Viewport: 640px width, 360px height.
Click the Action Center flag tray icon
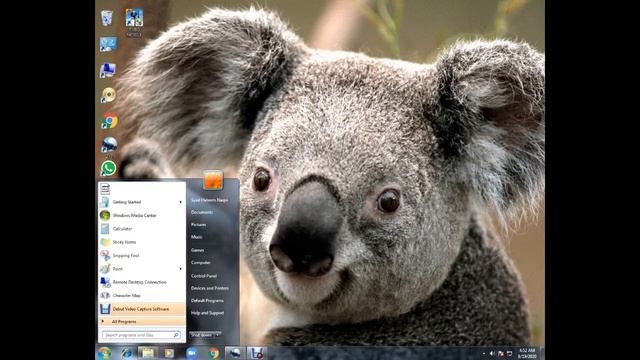coord(501,353)
